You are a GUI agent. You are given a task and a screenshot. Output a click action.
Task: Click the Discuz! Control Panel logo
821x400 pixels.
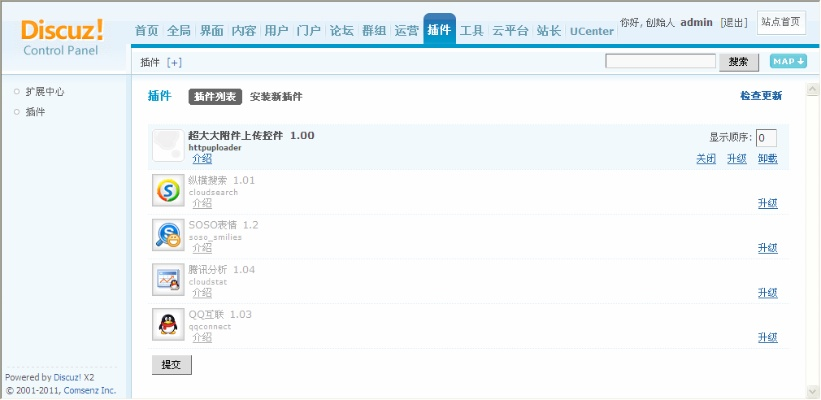click(62, 37)
